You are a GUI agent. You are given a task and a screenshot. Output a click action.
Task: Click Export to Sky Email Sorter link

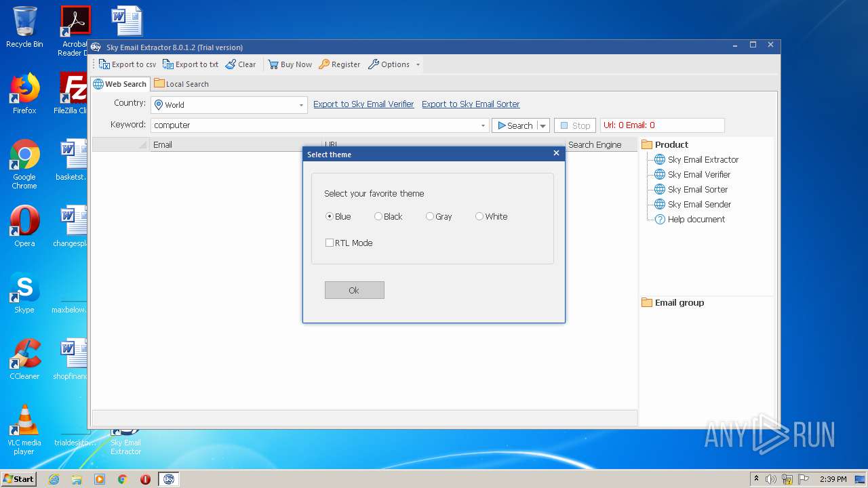(x=471, y=104)
